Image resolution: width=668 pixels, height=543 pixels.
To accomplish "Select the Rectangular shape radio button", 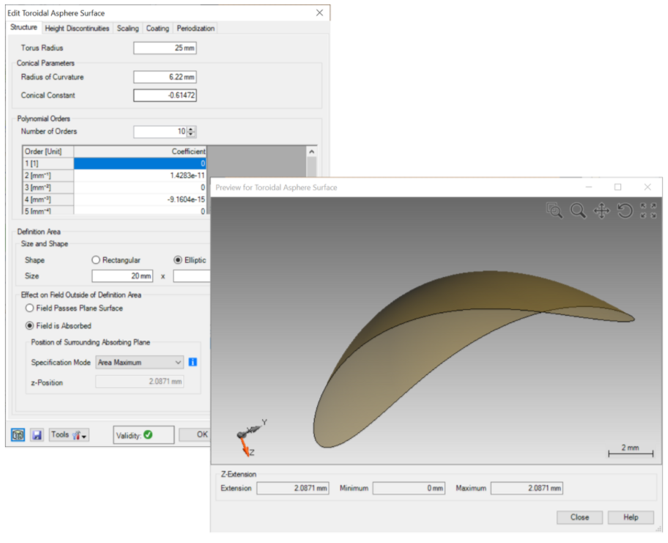I will (x=96, y=259).
